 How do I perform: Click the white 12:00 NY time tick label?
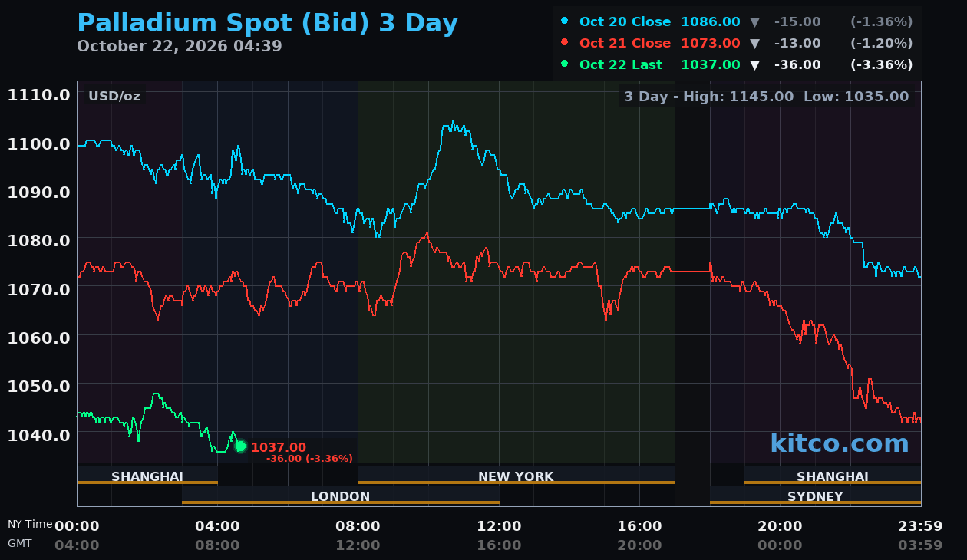499,526
